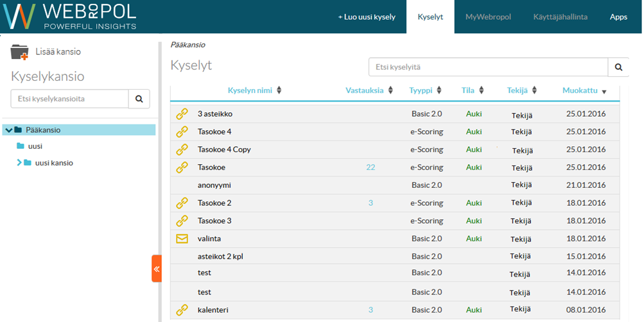Screen dimensions: 644x322
Task: Open the Tasokoe 2 survey
Action: click(214, 203)
